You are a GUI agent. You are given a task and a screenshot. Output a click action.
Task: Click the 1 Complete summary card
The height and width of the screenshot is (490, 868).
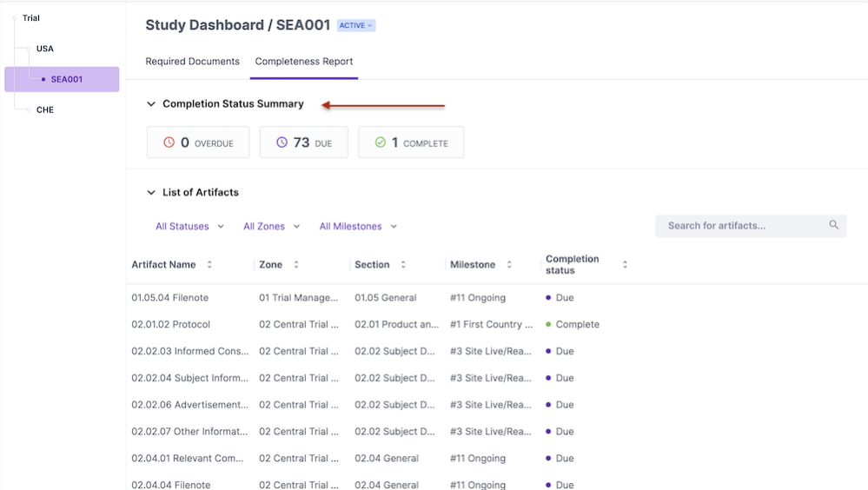pyautogui.click(x=411, y=142)
